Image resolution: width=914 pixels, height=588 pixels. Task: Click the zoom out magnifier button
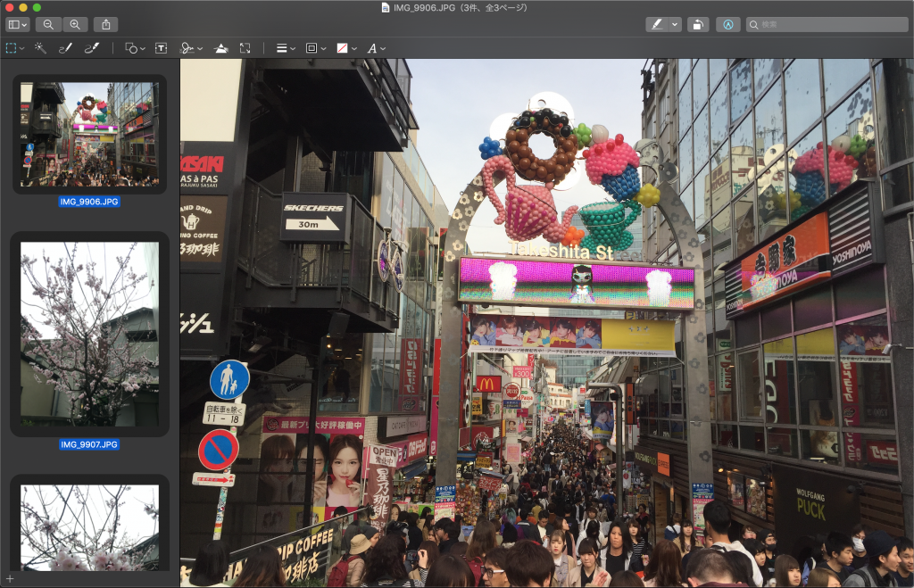click(48, 25)
